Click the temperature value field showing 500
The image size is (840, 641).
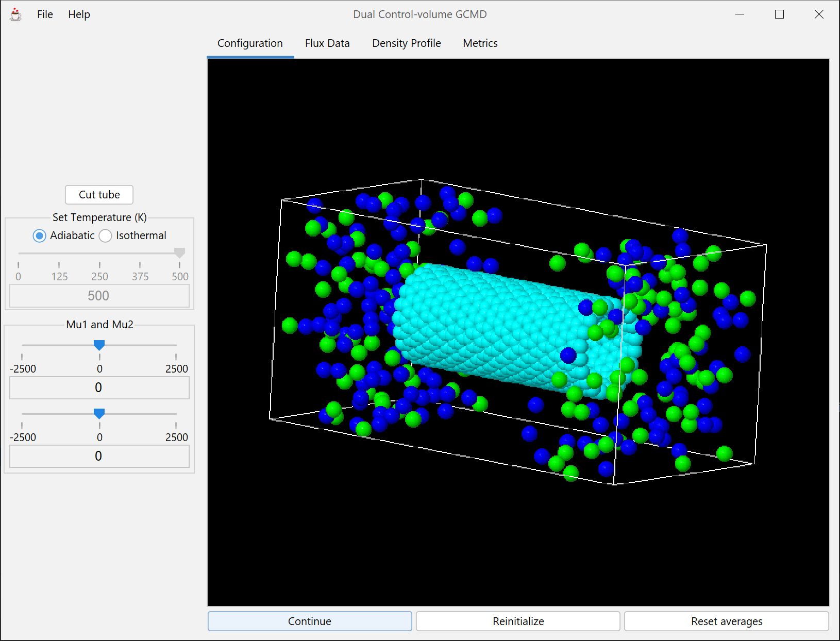tap(99, 296)
